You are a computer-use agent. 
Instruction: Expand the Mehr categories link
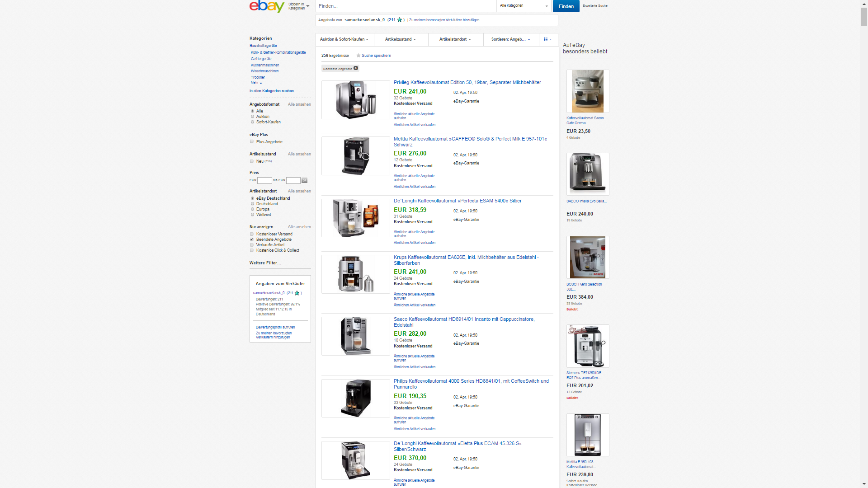pyautogui.click(x=256, y=83)
